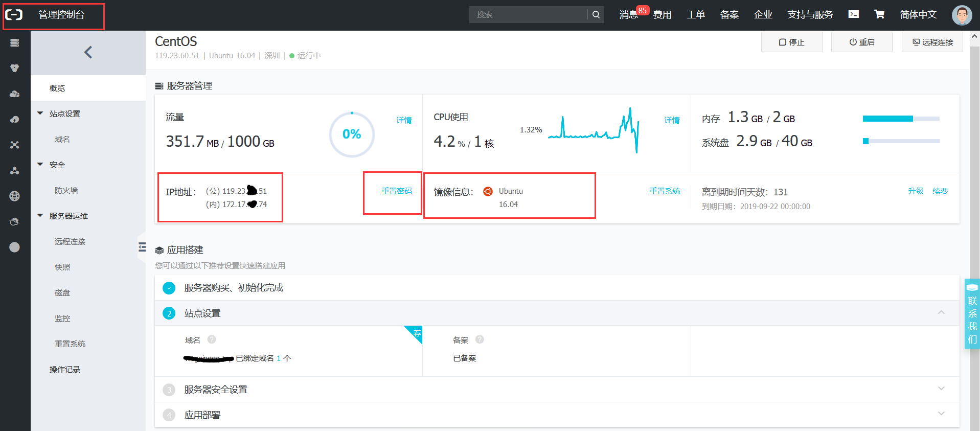Click the cloud sidebar icon
980x431 pixels.
(15, 94)
